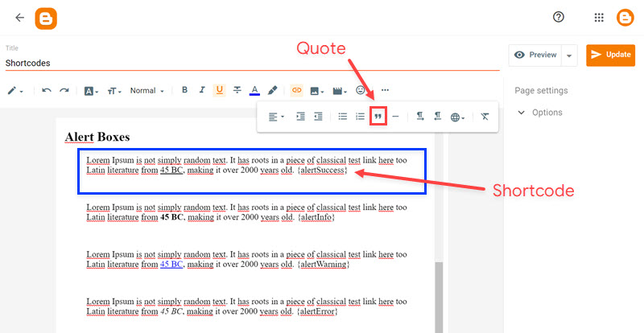644x333 pixels.
Task: Open the Normal paragraph style dropdown
Action: coord(147,90)
